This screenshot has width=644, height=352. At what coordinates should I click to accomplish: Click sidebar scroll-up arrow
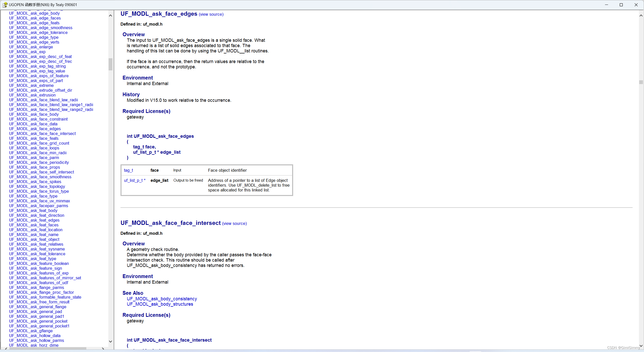click(110, 15)
